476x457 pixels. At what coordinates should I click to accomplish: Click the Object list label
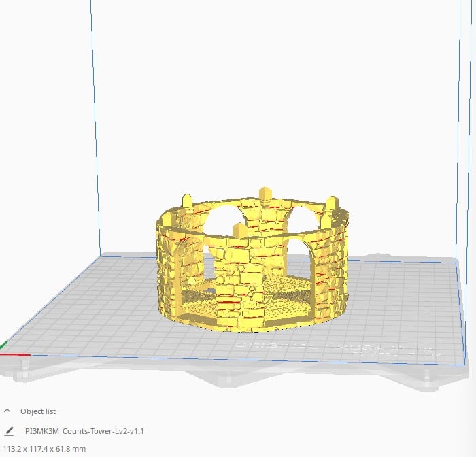click(39, 411)
